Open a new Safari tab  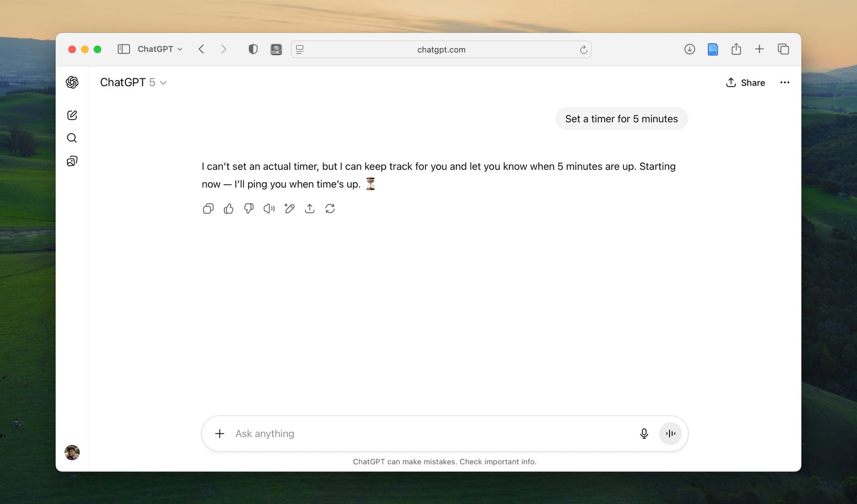pos(759,49)
